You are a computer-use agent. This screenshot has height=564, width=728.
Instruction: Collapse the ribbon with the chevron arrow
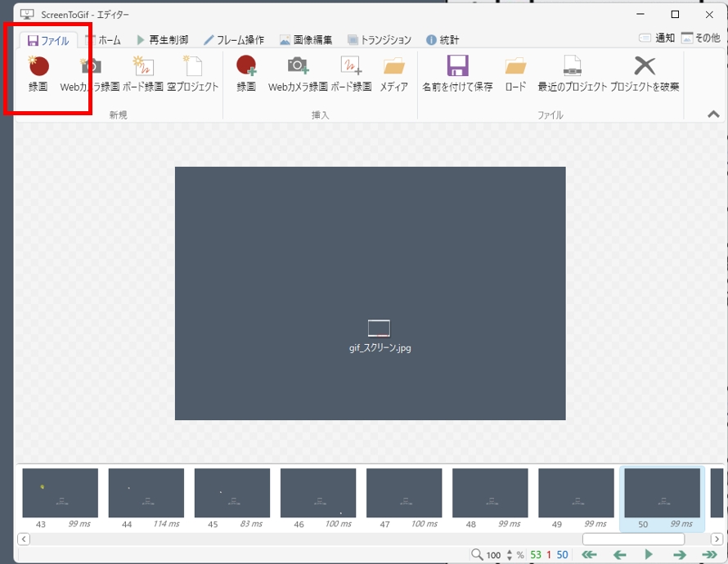713,115
